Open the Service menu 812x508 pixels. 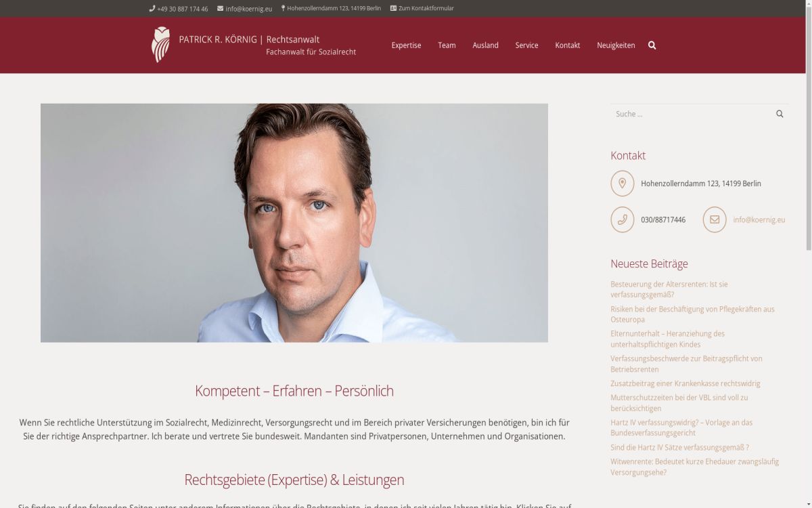point(526,45)
